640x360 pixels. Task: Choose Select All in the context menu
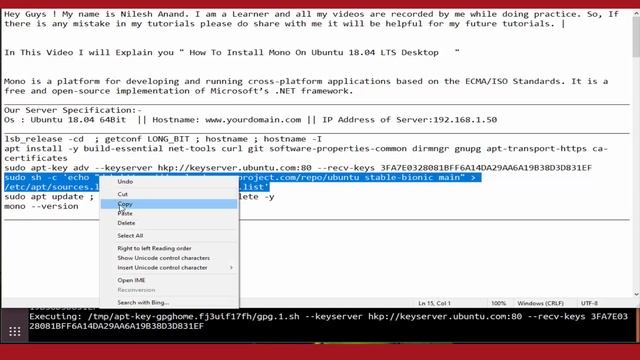(169, 236)
